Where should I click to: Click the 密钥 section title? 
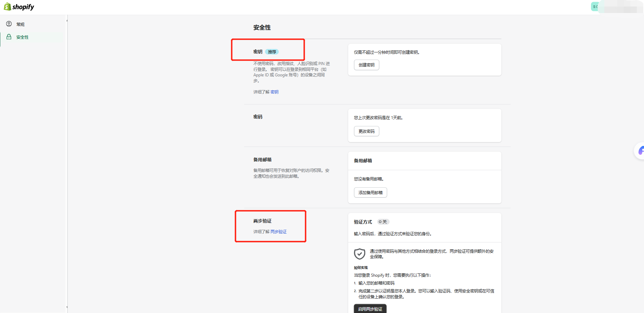click(x=257, y=51)
